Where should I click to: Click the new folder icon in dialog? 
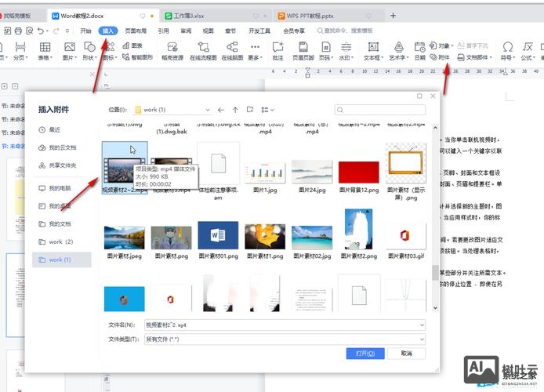point(249,110)
